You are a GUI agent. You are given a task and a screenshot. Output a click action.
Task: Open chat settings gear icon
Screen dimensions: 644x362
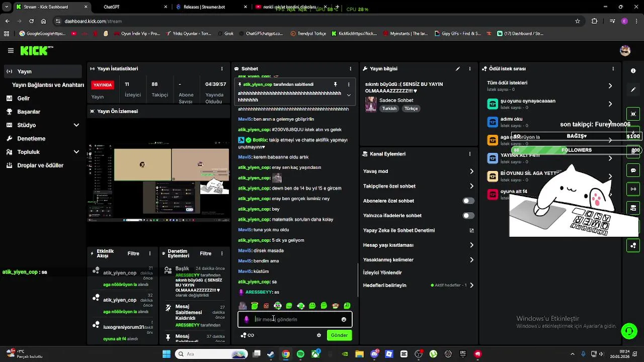(318, 335)
